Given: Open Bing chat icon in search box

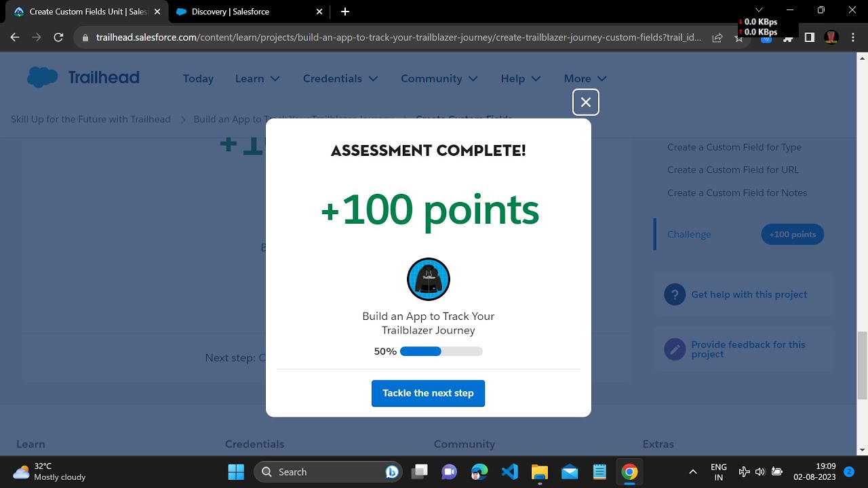Looking at the screenshot, I should coord(391,472).
